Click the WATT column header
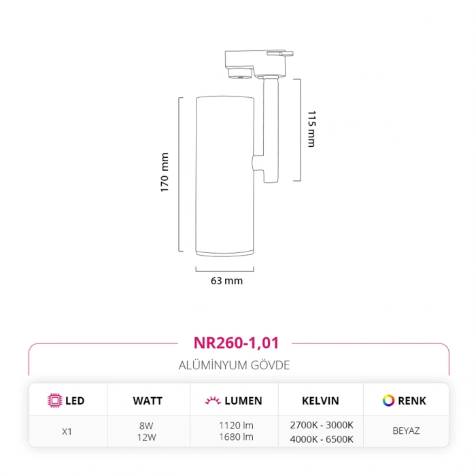This screenshot has height=476, width=476. point(146,401)
